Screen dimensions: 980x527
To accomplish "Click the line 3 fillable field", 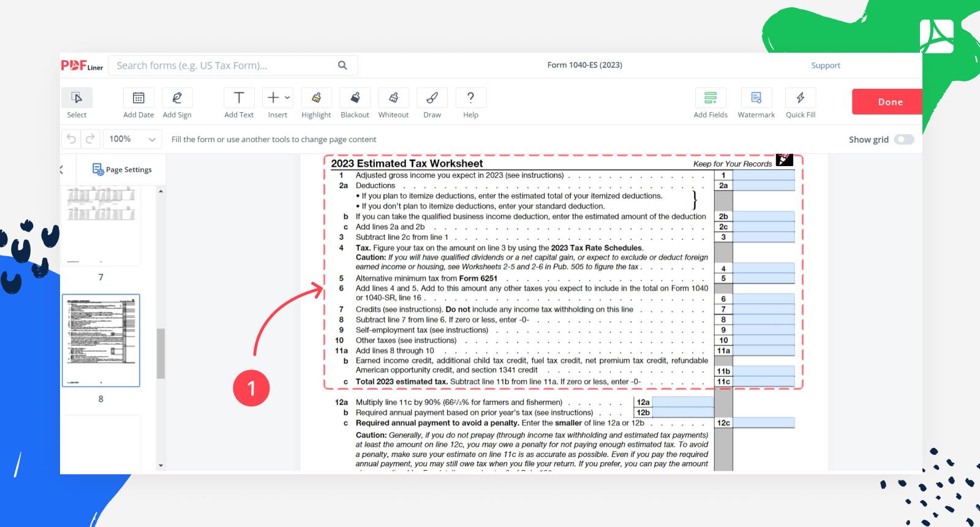I will pyautogui.click(x=764, y=237).
